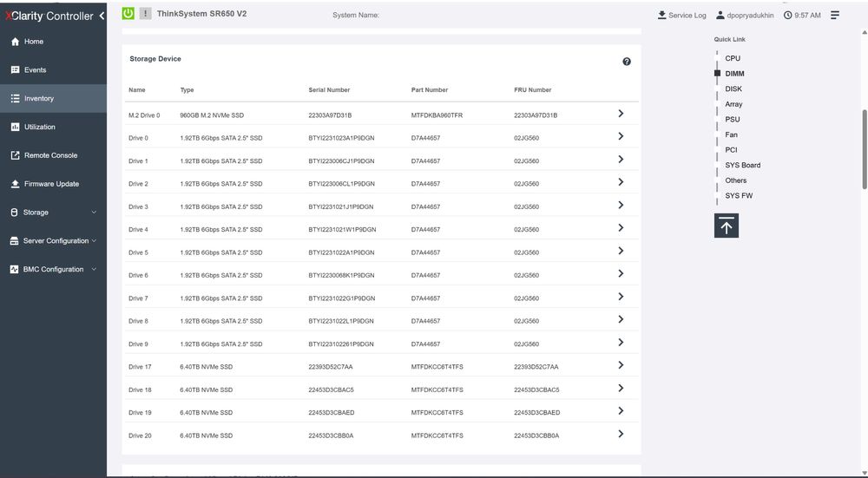Select the 960GB M.2 NVMe SSD type cell
868x478 pixels.
pyautogui.click(x=212, y=115)
